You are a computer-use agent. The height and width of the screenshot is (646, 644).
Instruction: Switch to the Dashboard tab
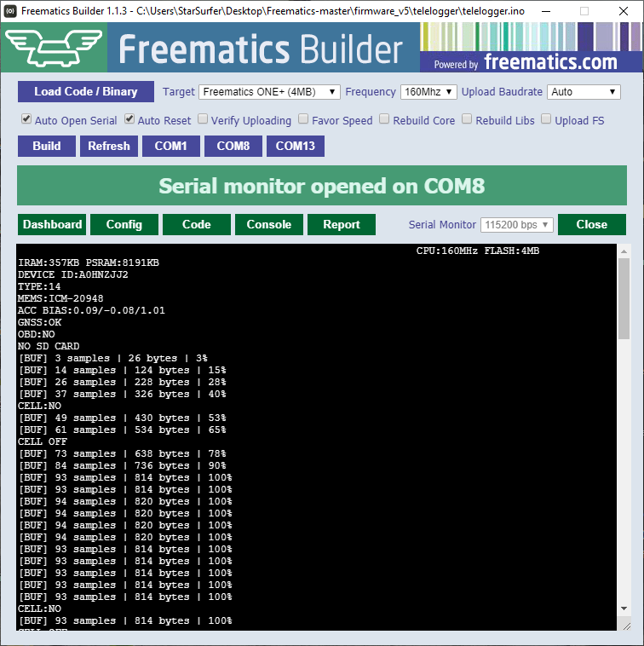[x=52, y=224]
